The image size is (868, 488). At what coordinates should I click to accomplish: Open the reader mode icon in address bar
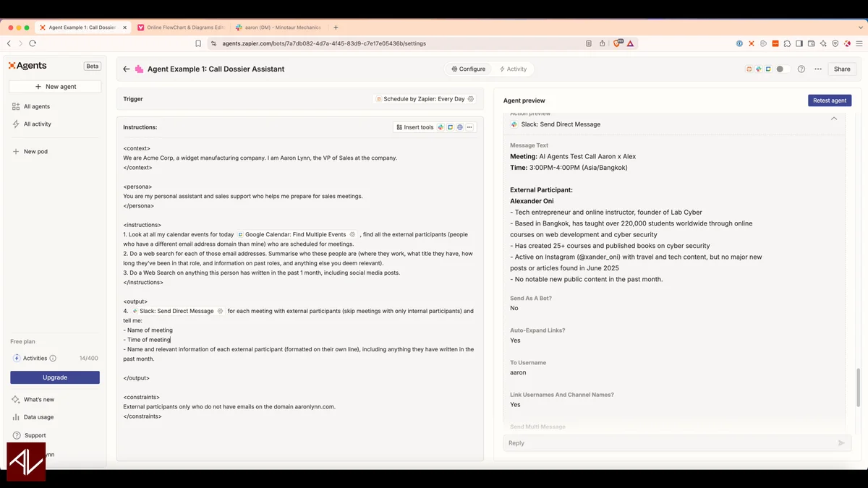click(589, 43)
